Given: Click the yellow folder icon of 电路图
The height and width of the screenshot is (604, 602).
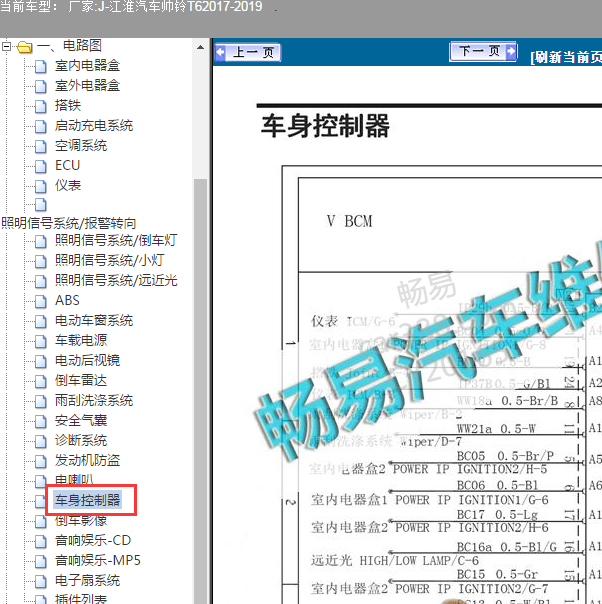Looking at the screenshot, I should pyautogui.click(x=25, y=47).
